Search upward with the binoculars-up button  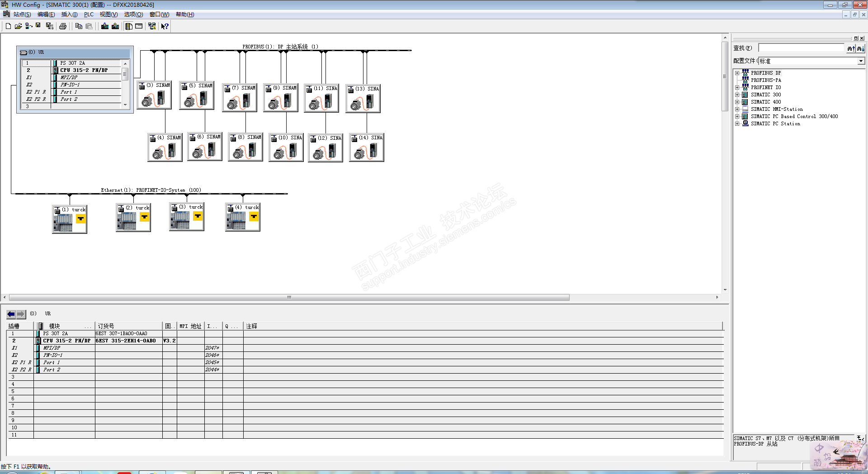click(851, 48)
